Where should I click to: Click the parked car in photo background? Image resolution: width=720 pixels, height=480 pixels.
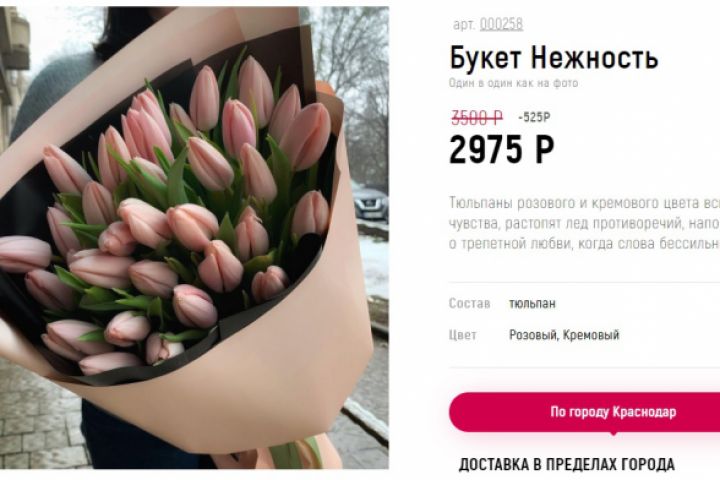click(x=371, y=203)
